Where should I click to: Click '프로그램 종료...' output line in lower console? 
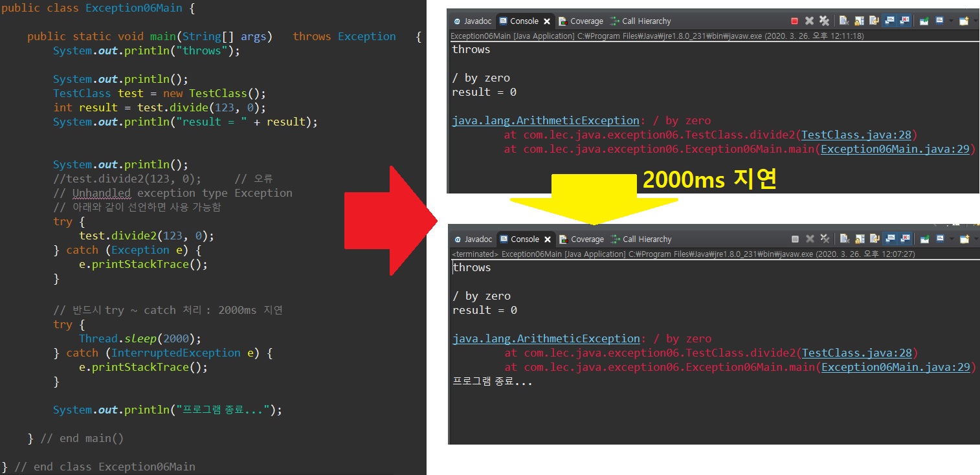click(x=493, y=381)
